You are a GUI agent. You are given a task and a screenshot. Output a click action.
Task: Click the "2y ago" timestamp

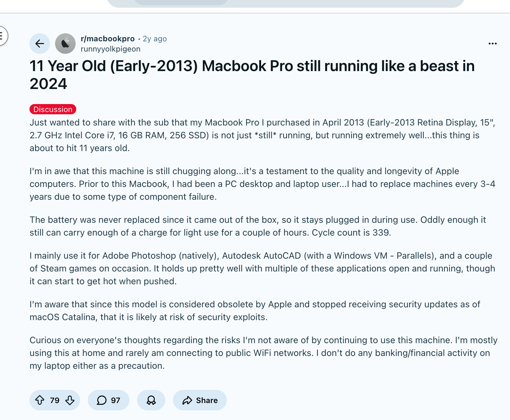(155, 39)
